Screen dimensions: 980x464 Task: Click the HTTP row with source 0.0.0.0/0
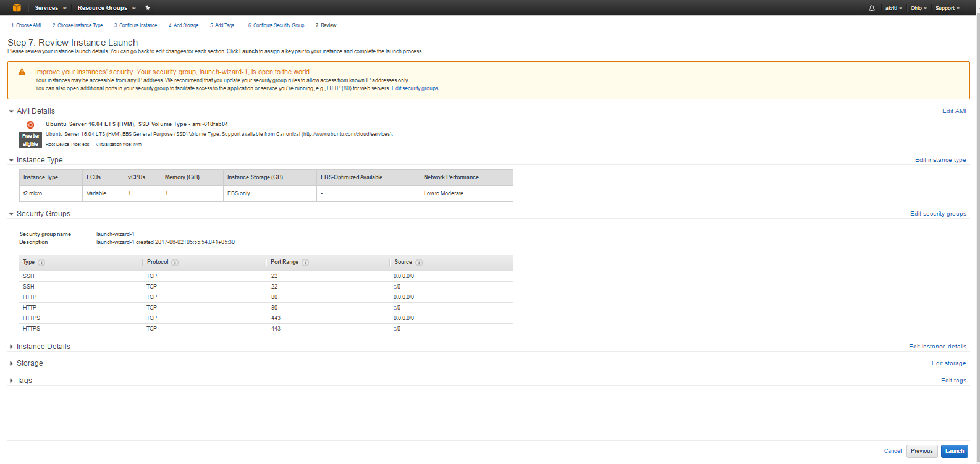pyautogui.click(x=266, y=297)
